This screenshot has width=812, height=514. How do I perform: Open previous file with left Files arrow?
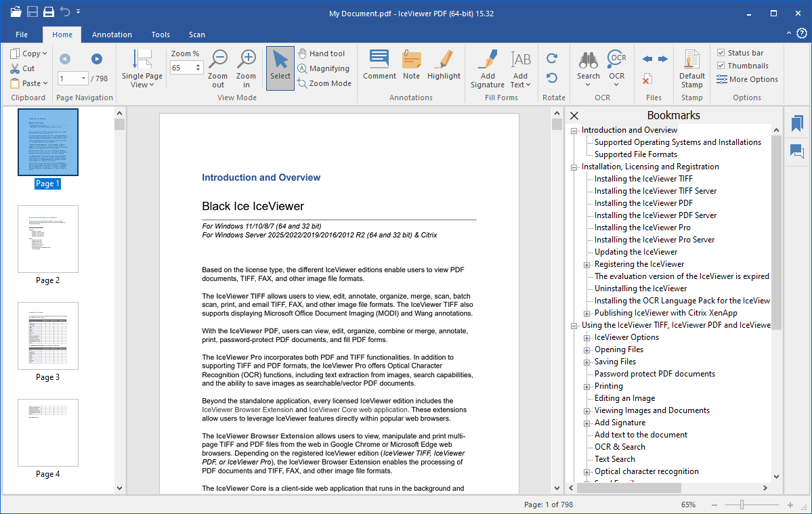coord(647,59)
